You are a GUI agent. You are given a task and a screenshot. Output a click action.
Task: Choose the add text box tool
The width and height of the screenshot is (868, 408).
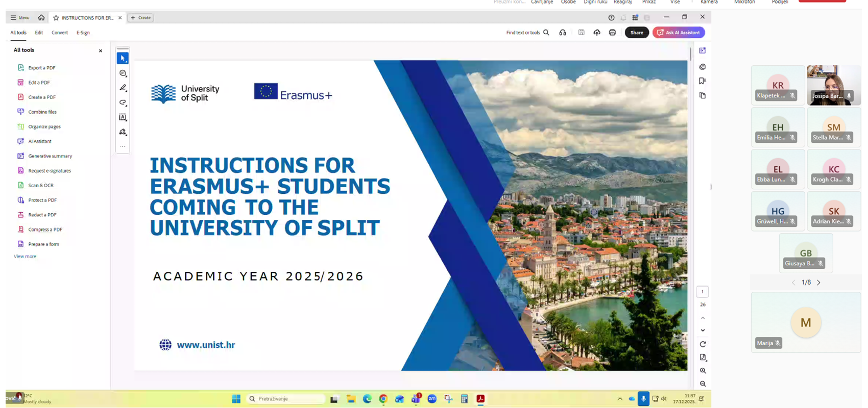pyautogui.click(x=123, y=117)
